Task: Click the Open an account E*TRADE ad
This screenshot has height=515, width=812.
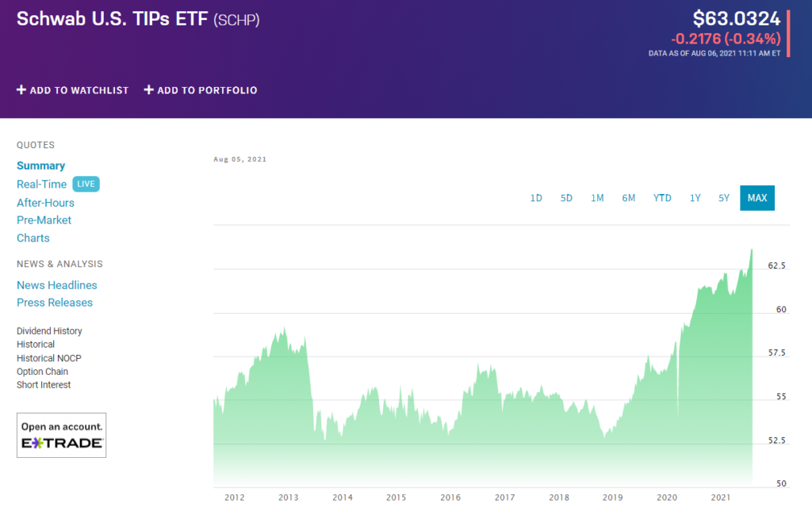Action: 61,434
